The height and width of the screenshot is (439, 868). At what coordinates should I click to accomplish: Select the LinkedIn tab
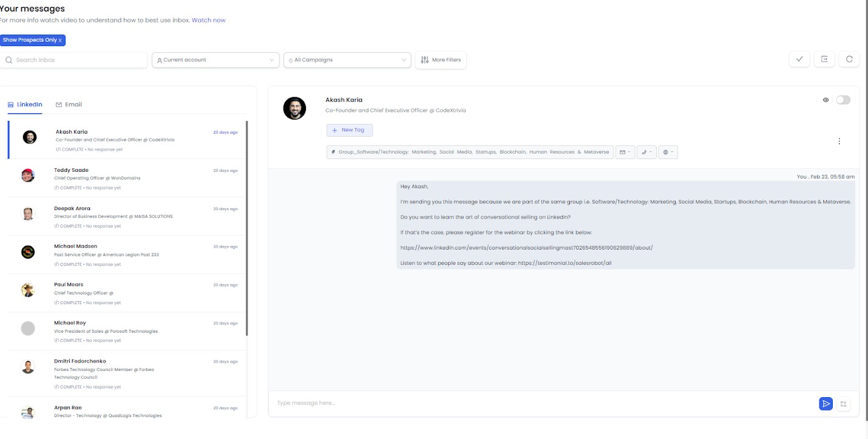pos(25,104)
